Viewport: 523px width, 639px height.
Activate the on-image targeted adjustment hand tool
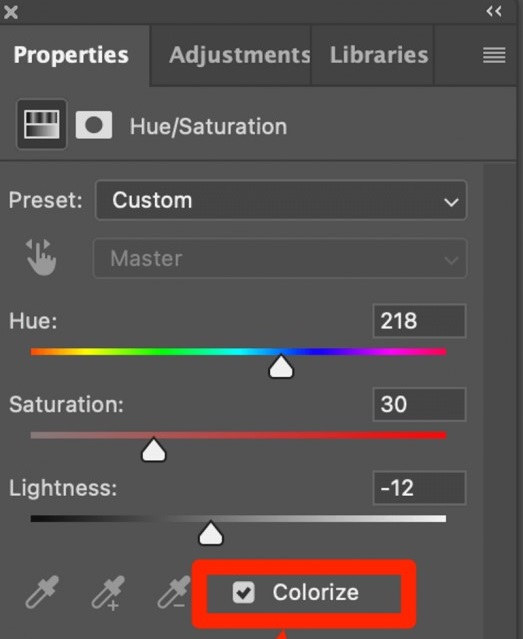(41, 258)
